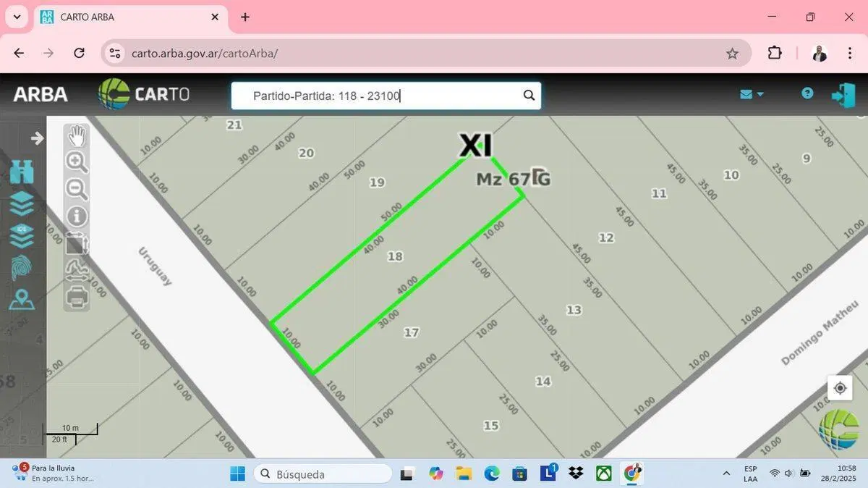Viewport: 868px width, 488px height.
Task: Open the print map tool
Action: (x=77, y=297)
